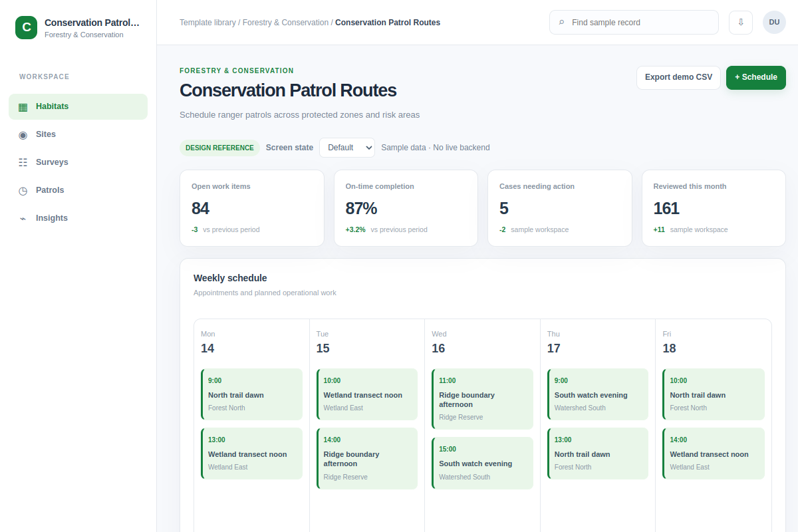Screen dimensions: 798x532
Task: Click the + Schedule button
Action: [x=756, y=77]
